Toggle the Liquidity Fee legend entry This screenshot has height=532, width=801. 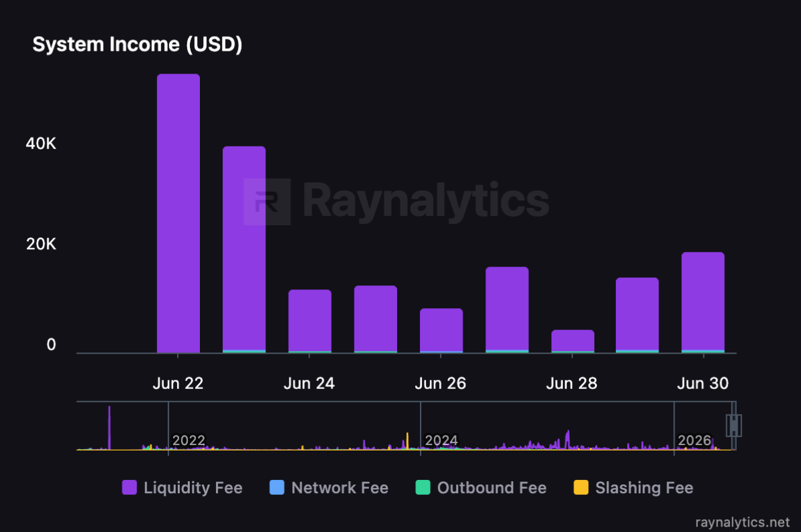pyautogui.click(x=183, y=488)
